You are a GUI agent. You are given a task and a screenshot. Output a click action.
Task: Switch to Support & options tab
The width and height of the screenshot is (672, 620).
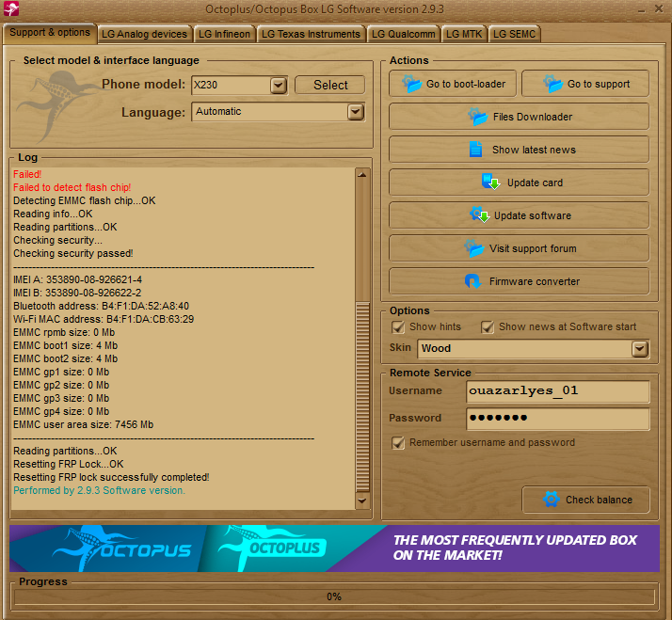(50, 33)
